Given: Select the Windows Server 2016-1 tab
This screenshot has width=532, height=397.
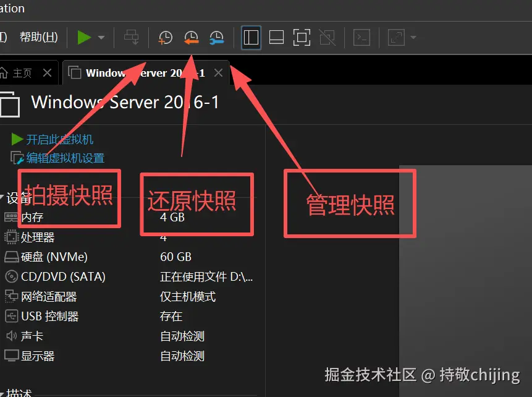Looking at the screenshot, I should point(146,73).
